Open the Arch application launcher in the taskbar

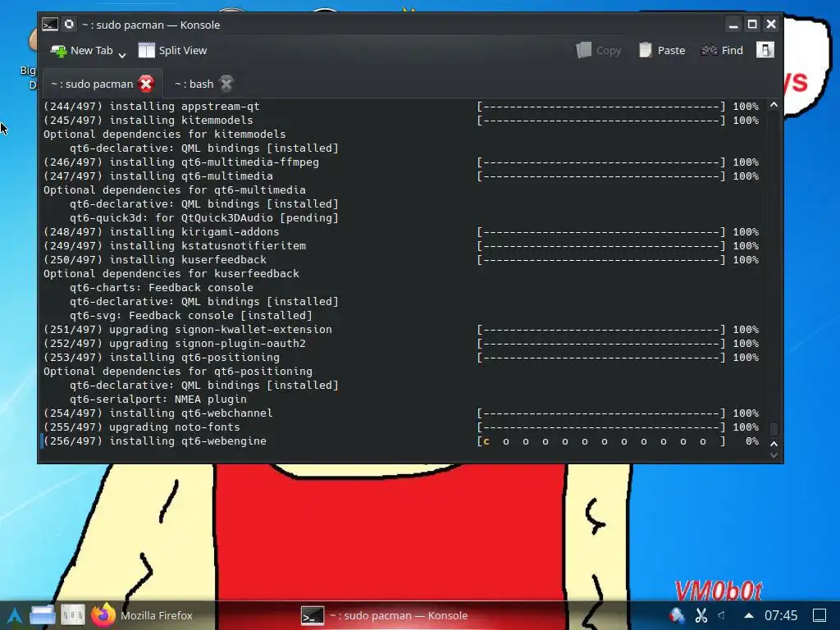point(15,616)
